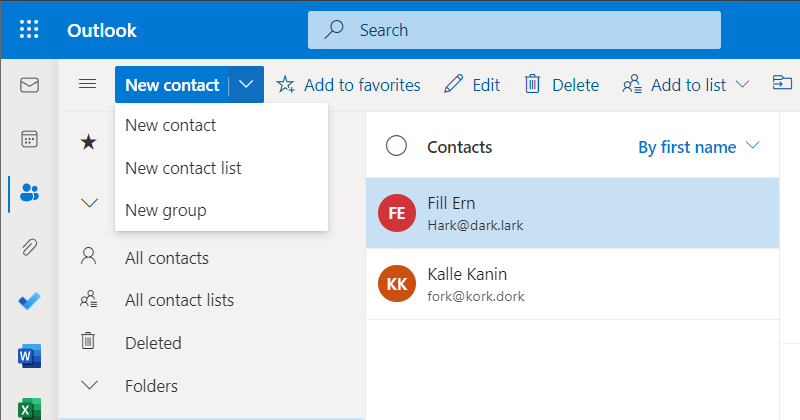The height and width of the screenshot is (420, 800).
Task: Click in the Search box
Action: [514, 30]
